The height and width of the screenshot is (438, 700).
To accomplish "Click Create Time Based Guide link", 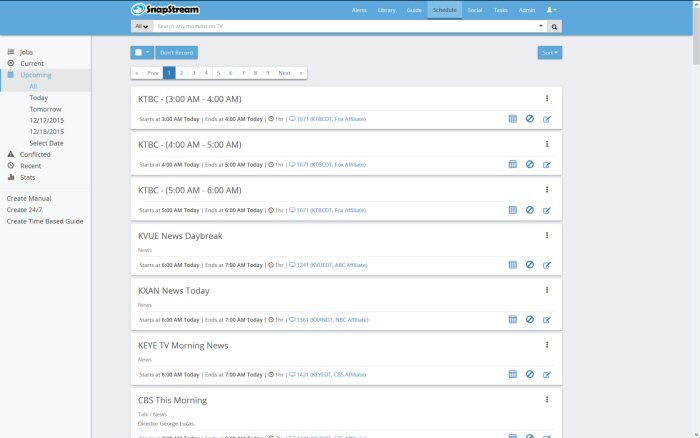I will point(45,221).
